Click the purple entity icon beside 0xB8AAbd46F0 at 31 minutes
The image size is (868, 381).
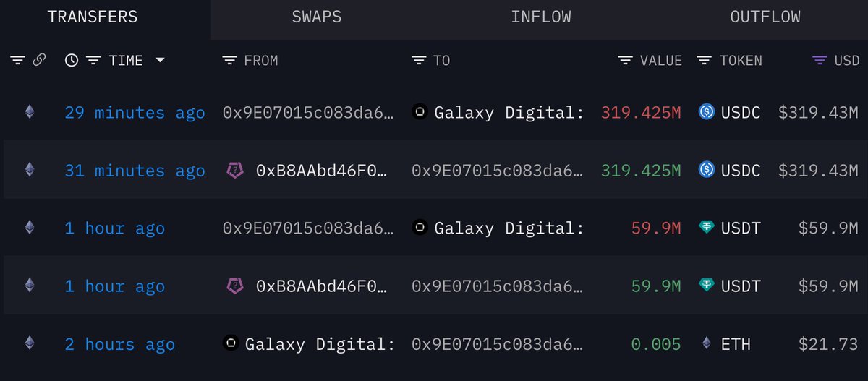[x=235, y=171]
